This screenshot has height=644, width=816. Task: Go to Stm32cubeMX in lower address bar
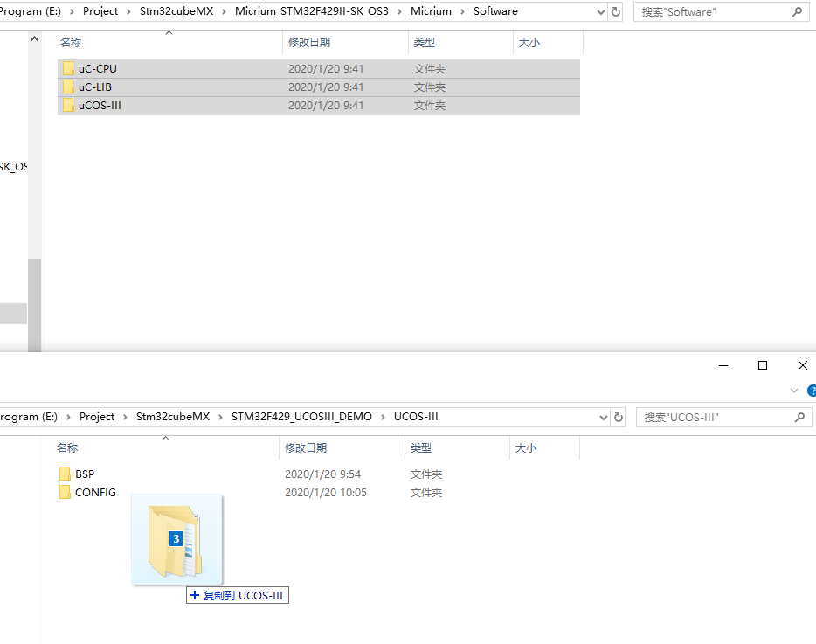point(173,417)
